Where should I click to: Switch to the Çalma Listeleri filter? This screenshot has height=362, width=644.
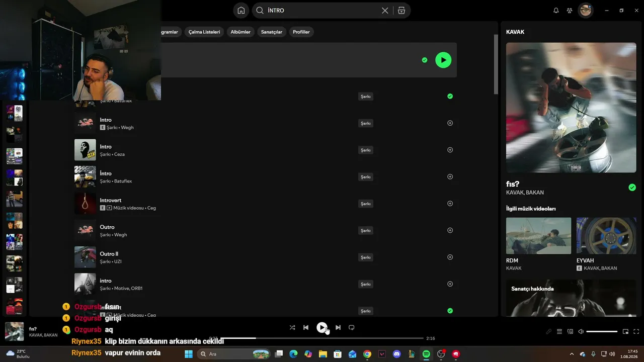tap(204, 32)
